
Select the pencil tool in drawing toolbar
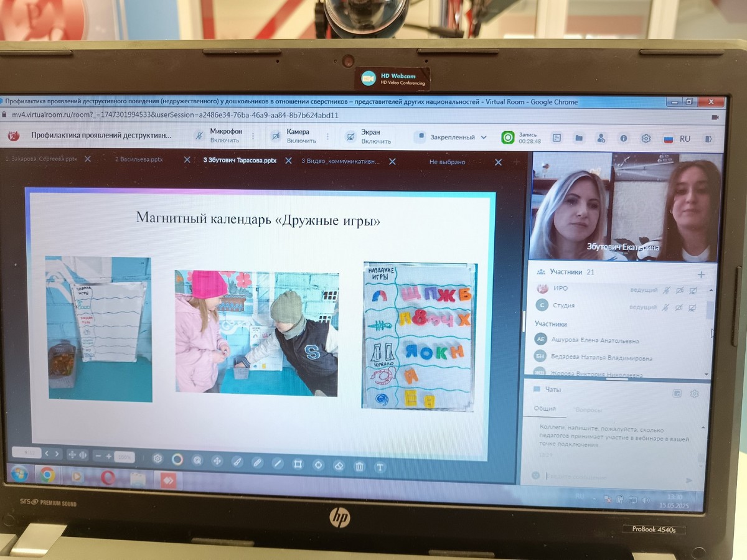pyautogui.click(x=258, y=462)
